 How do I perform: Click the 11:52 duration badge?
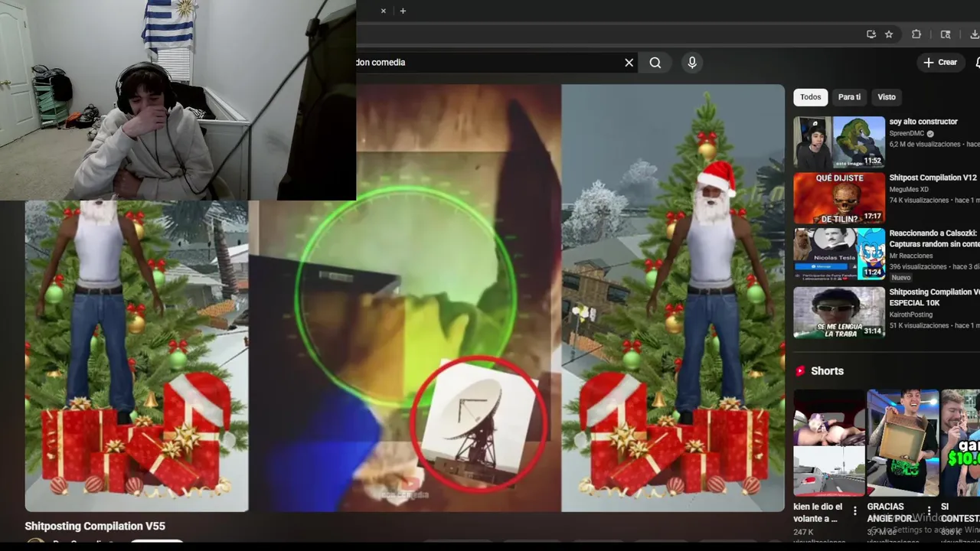tap(873, 161)
